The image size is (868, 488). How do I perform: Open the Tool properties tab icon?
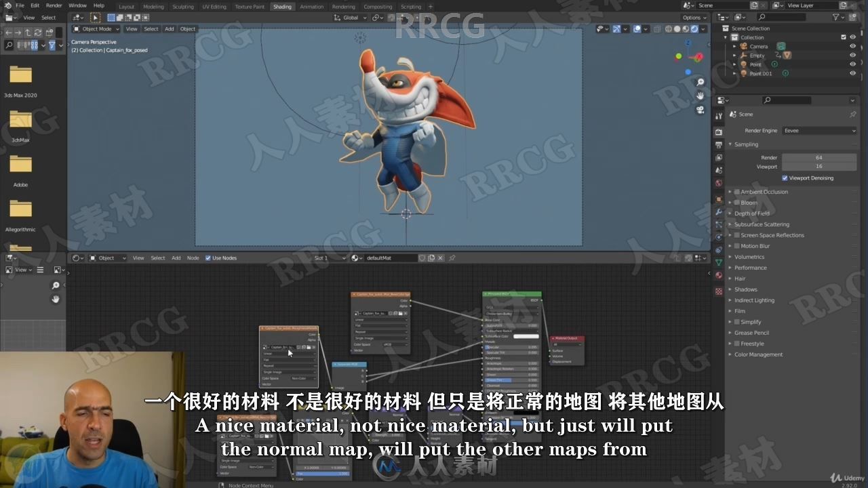point(719,116)
